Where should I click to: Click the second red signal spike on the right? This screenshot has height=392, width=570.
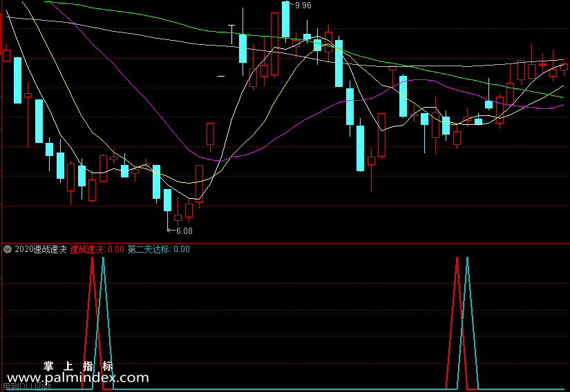[457, 323]
